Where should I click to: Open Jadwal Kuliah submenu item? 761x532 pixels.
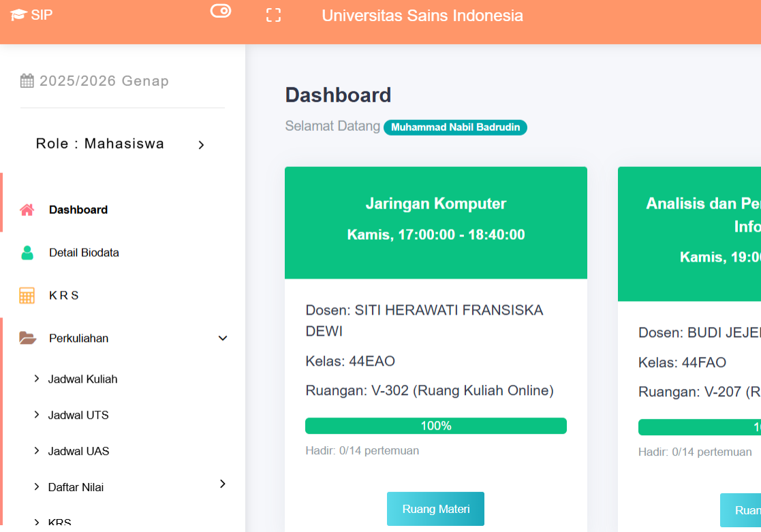(82, 379)
